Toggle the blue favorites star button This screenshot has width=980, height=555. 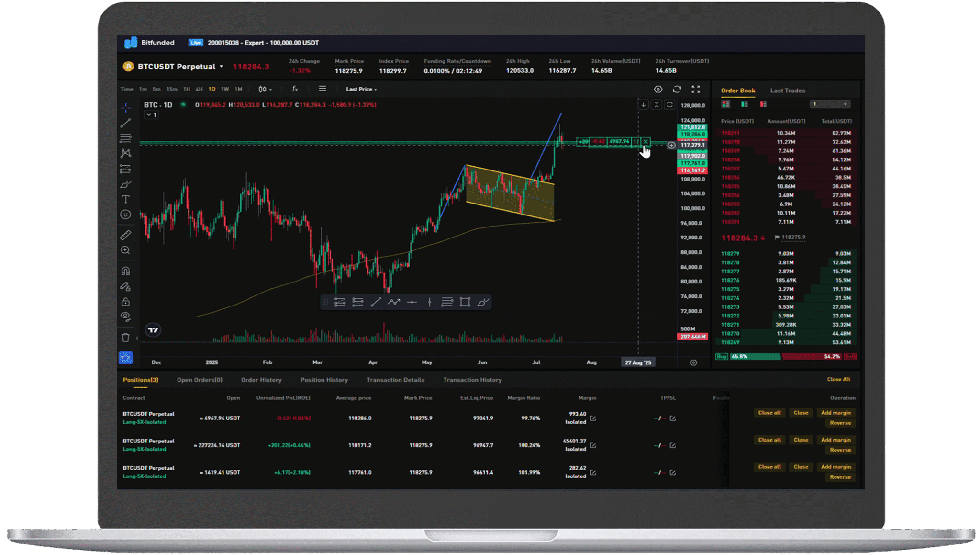[x=125, y=358]
